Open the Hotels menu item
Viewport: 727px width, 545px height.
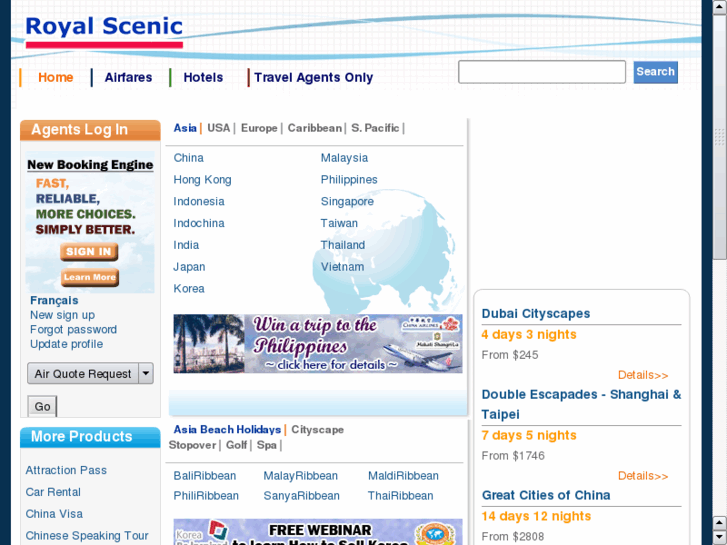(203, 77)
